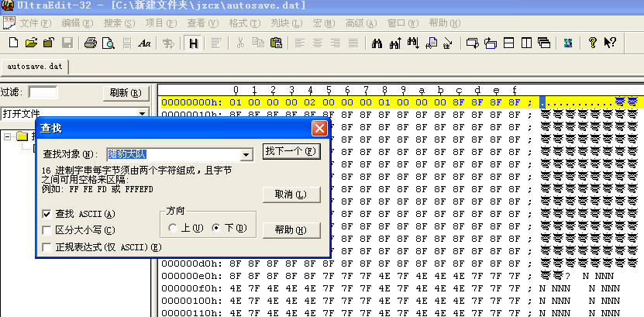
Task: Switch to next window icon
Action: [x=472, y=43]
